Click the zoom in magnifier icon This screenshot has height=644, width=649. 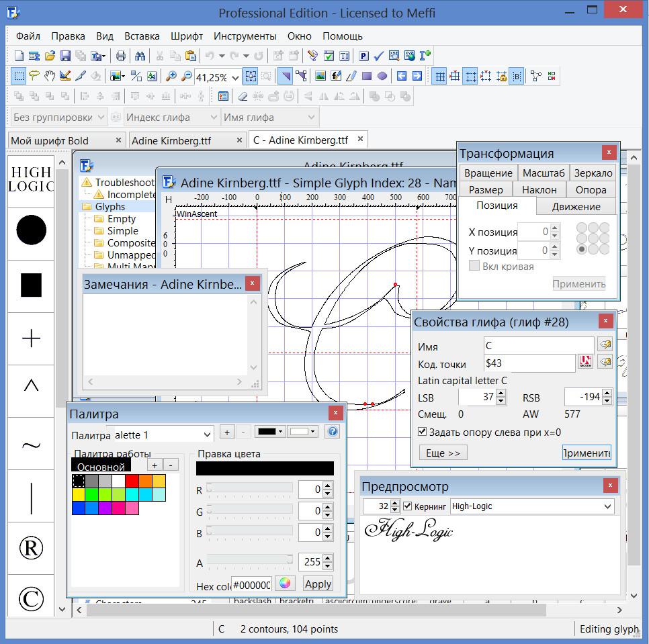[171, 76]
